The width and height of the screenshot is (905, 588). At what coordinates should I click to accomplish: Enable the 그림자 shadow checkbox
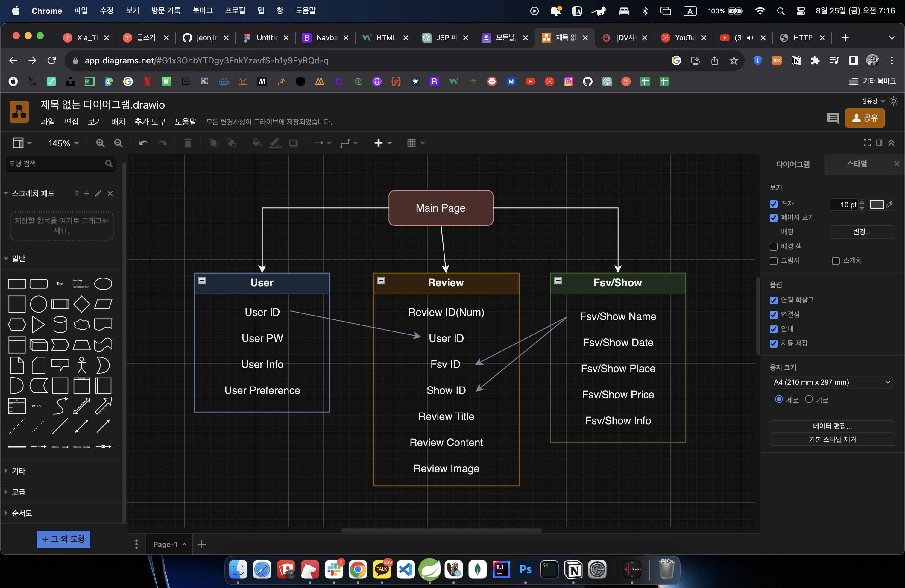pyautogui.click(x=773, y=261)
